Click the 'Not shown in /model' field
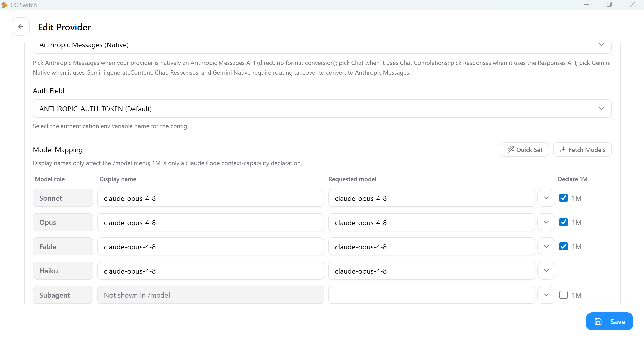 click(x=211, y=295)
